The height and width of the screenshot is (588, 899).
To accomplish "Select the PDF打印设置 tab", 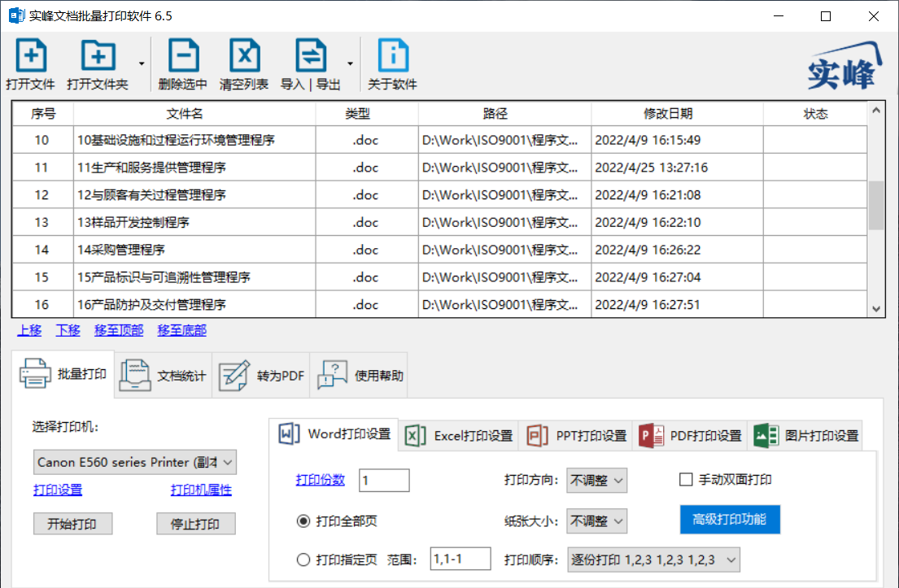I will [690, 436].
